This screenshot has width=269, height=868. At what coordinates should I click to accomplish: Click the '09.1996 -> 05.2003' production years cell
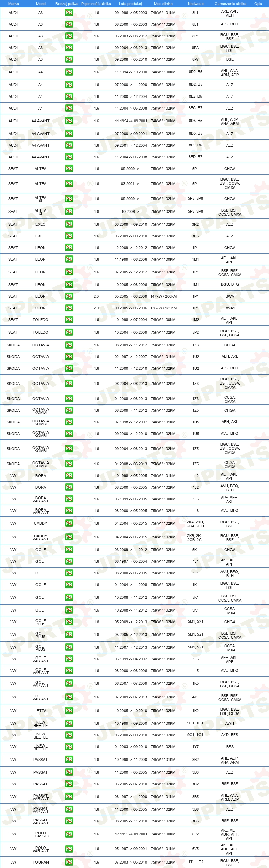(x=131, y=13)
